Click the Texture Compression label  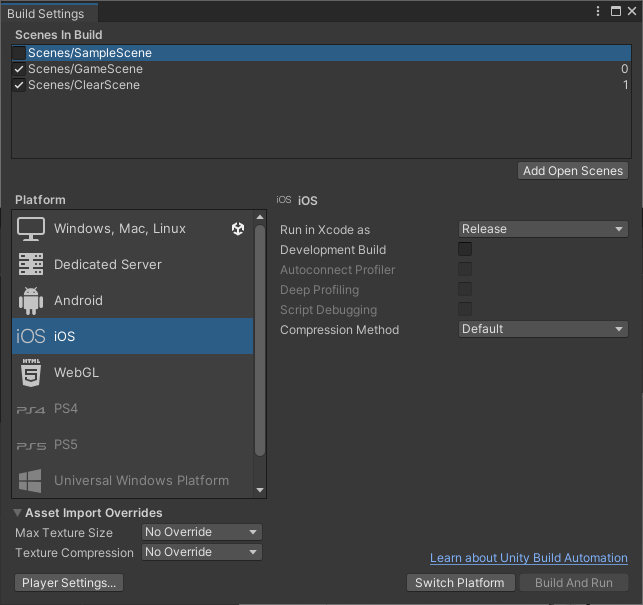click(75, 553)
